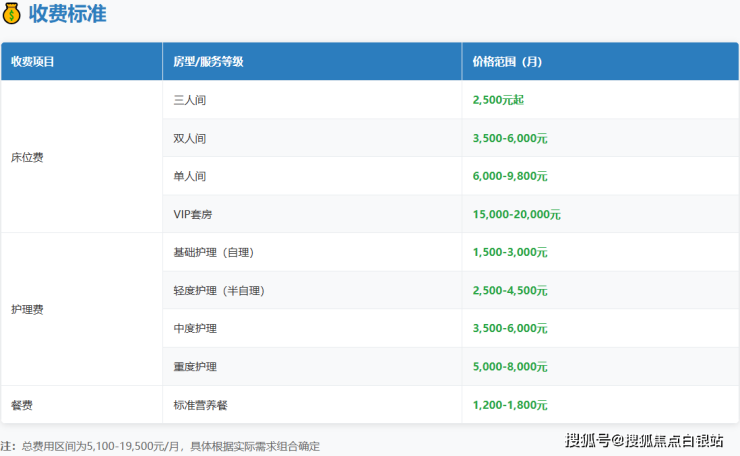This screenshot has width=740, height=456.
Task: Click the 搜狐号 watermark text
Action: click(588, 440)
